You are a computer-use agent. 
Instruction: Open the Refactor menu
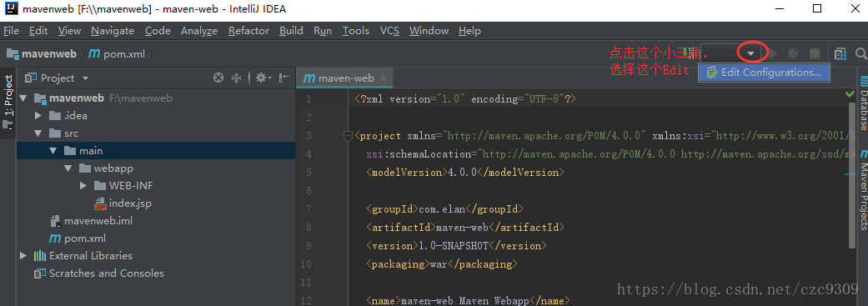pos(248,31)
